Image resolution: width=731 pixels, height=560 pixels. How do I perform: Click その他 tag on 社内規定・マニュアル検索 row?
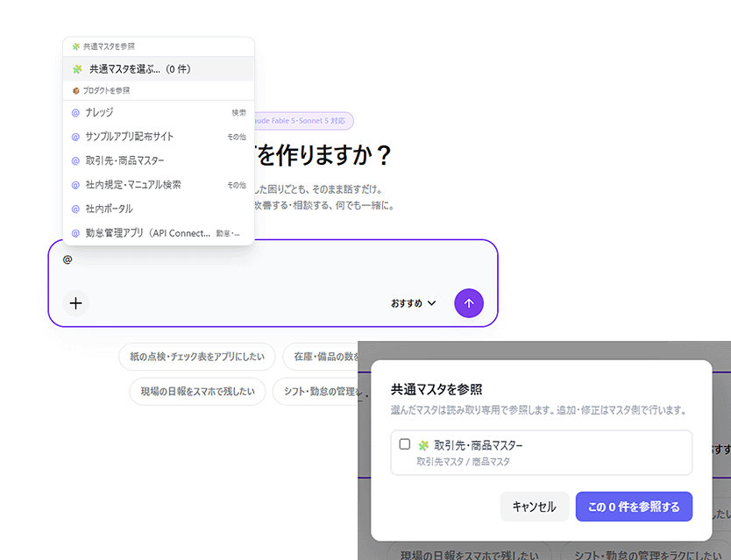(x=237, y=185)
